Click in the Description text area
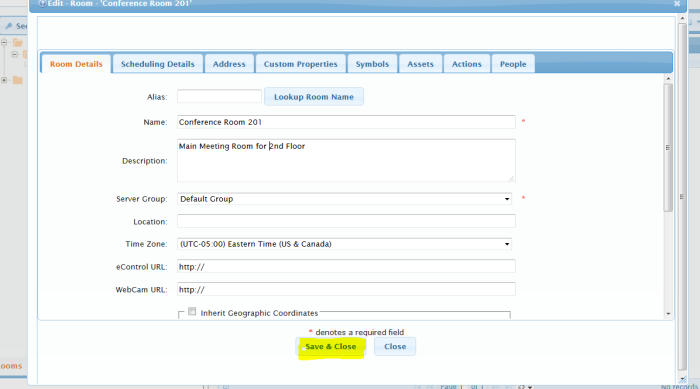Screen dimensions: 700x389 coord(346,160)
